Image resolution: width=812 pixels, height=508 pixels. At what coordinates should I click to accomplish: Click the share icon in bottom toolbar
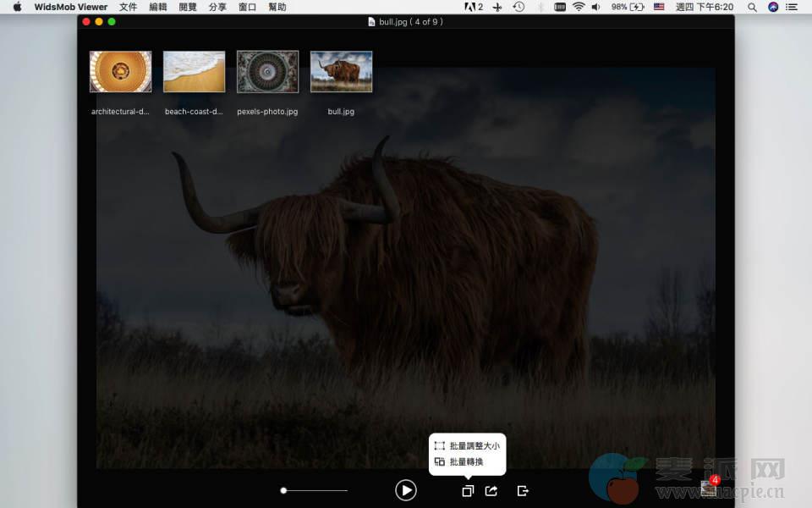pyautogui.click(x=491, y=490)
